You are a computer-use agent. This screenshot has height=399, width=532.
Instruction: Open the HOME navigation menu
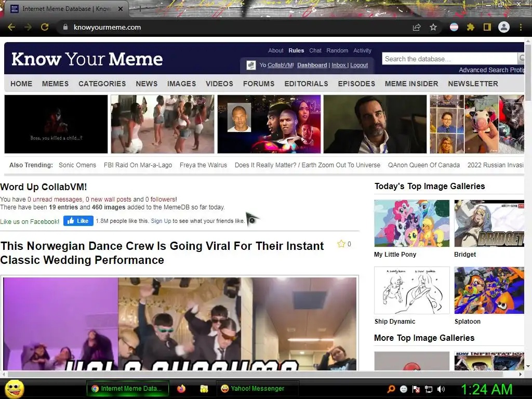[x=21, y=84]
